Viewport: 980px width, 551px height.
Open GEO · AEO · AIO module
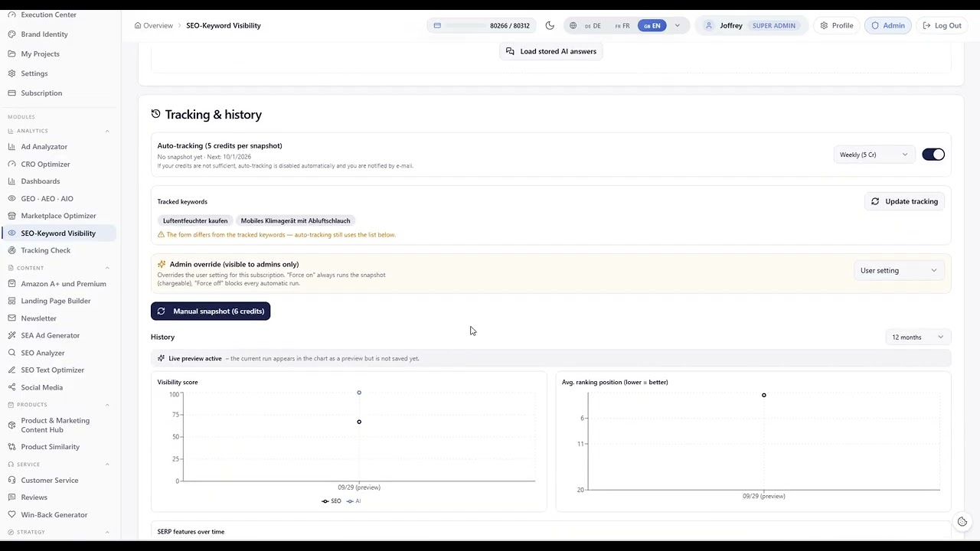(47, 199)
